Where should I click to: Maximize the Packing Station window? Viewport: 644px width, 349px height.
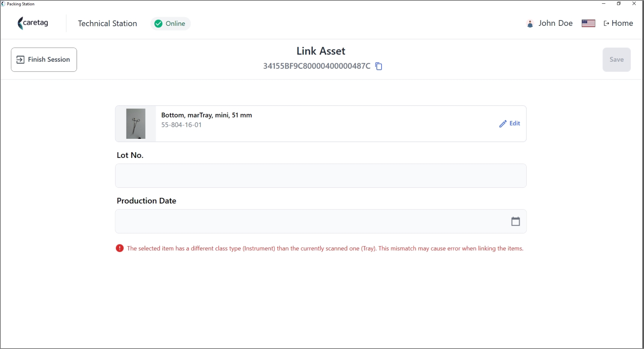619,4
